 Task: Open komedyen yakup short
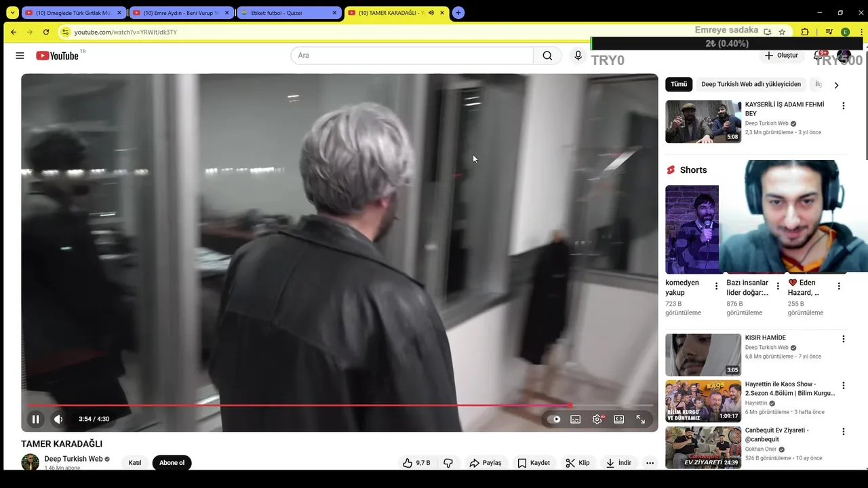pyautogui.click(x=692, y=229)
